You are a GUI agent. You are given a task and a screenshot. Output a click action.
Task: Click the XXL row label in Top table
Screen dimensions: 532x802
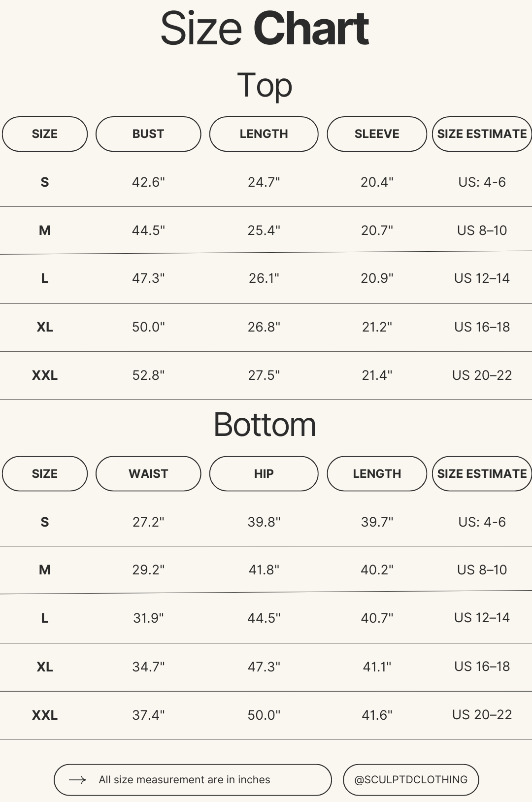[x=45, y=375]
